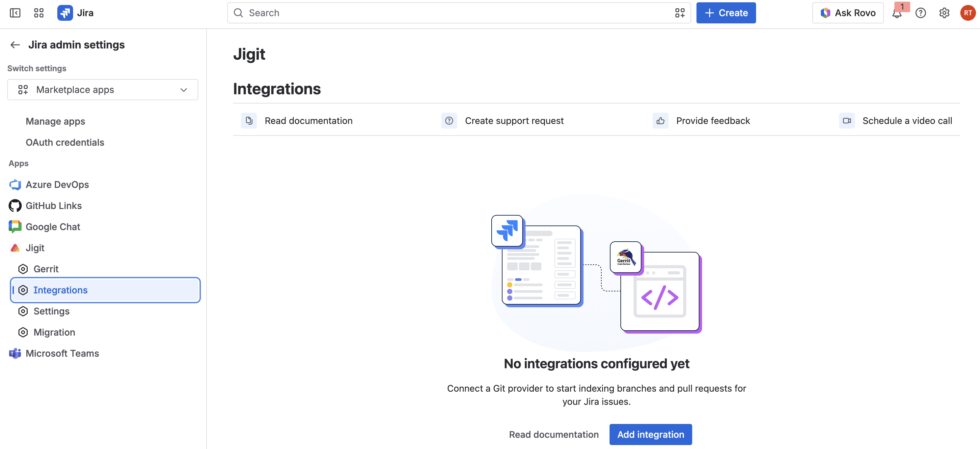Click the Create button
Image resolution: width=980 pixels, height=449 pixels.
pyautogui.click(x=726, y=13)
